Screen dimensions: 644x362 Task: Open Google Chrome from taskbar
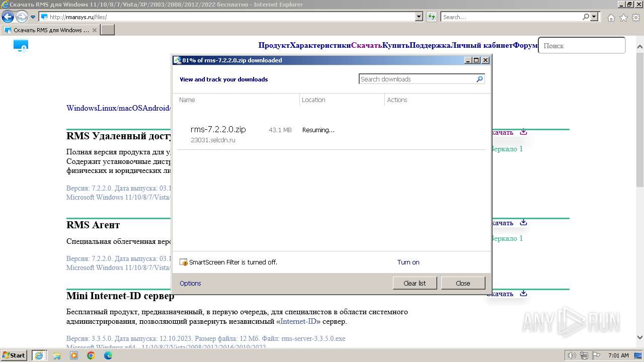click(x=91, y=355)
